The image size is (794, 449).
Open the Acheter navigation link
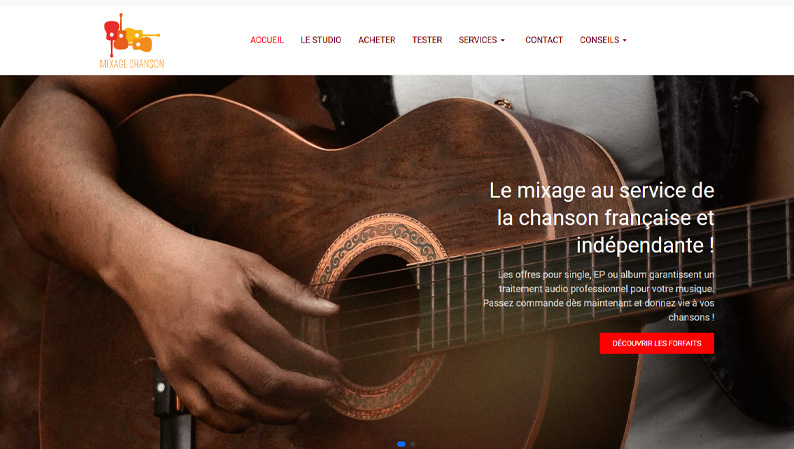tap(376, 40)
